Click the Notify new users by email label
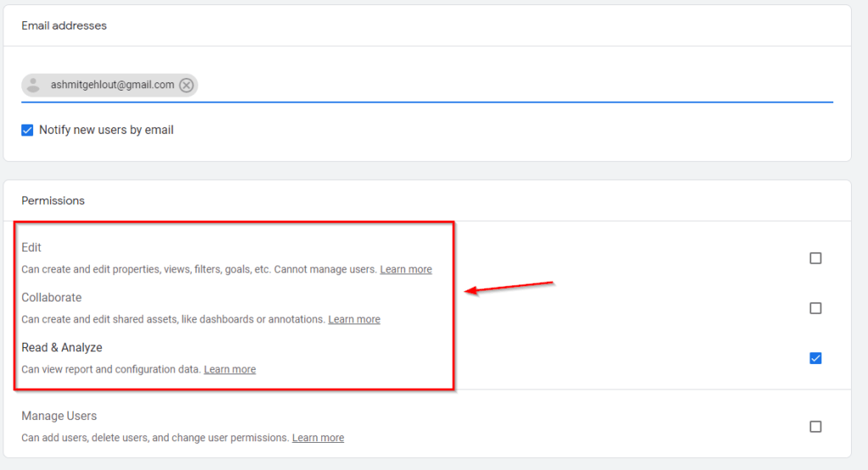This screenshot has height=470, width=868. coord(106,130)
